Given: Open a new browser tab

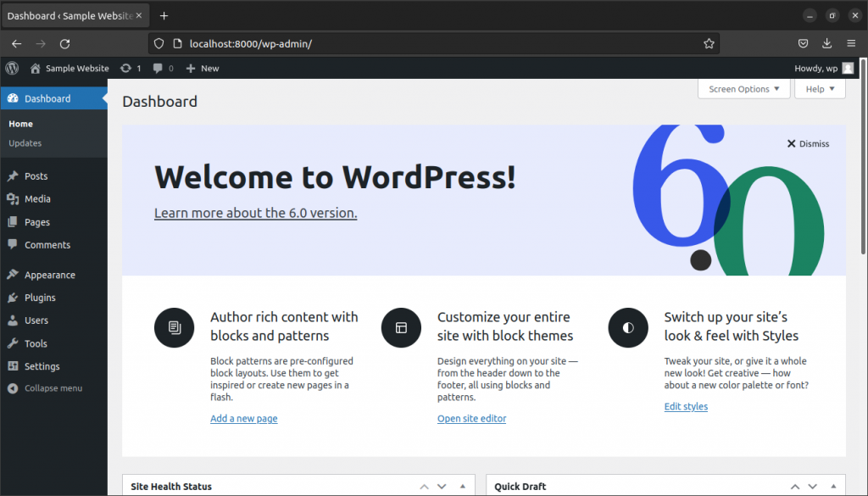Looking at the screenshot, I should [164, 16].
